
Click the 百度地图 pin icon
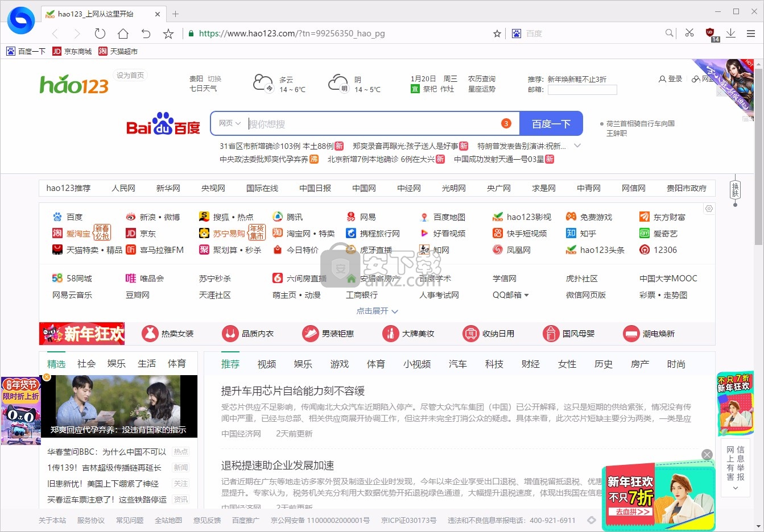tap(424, 217)
